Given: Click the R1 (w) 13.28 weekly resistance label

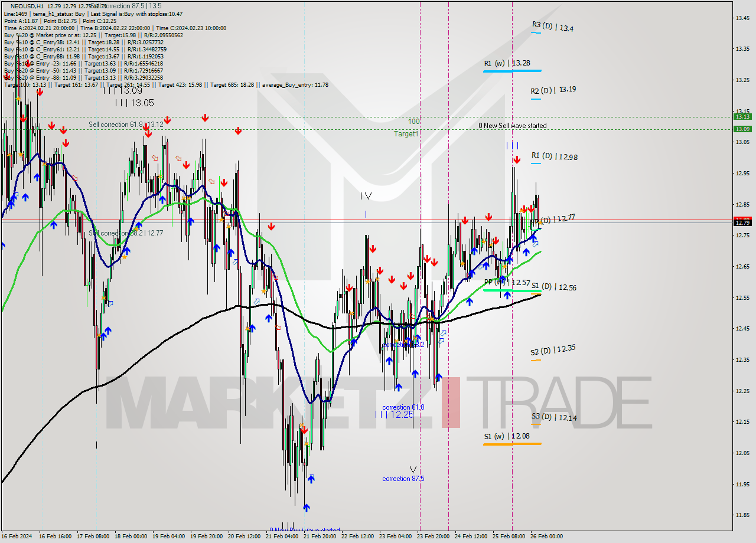Looking at the screenshot, I should click(x=507, y=63).
